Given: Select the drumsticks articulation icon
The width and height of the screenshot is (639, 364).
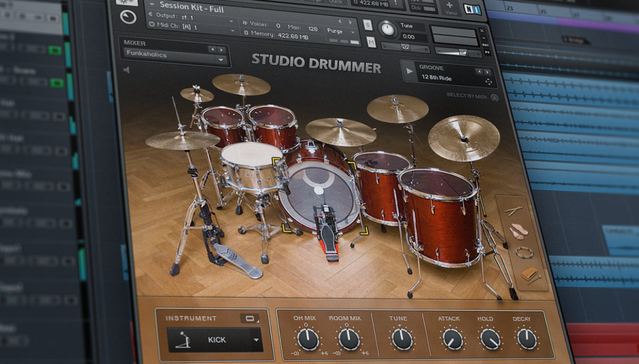Looking at the screenshot, I should pyautogui.click(x=513, y=210).
